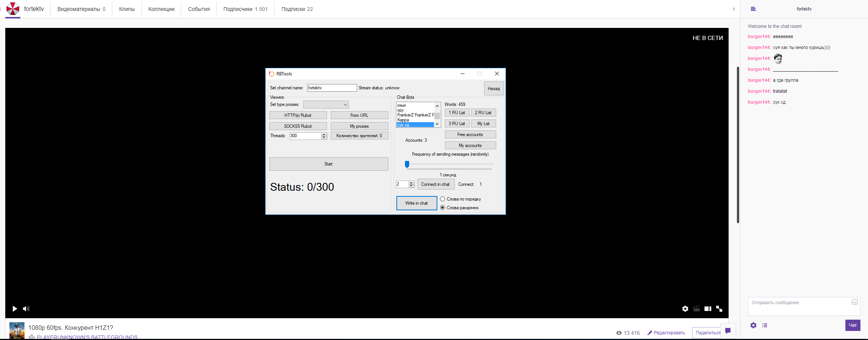Viewport: 868px width, 340px height.
Task: Create a clip with the clapperboard icon
Action: point(696,309)
